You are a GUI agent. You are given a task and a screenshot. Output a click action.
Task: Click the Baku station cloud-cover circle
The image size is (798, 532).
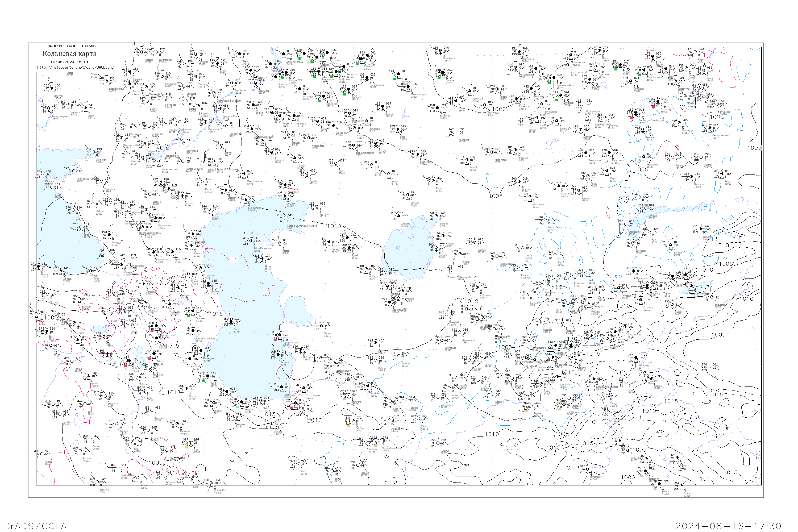pyautogui.click(x=231, y=322)
